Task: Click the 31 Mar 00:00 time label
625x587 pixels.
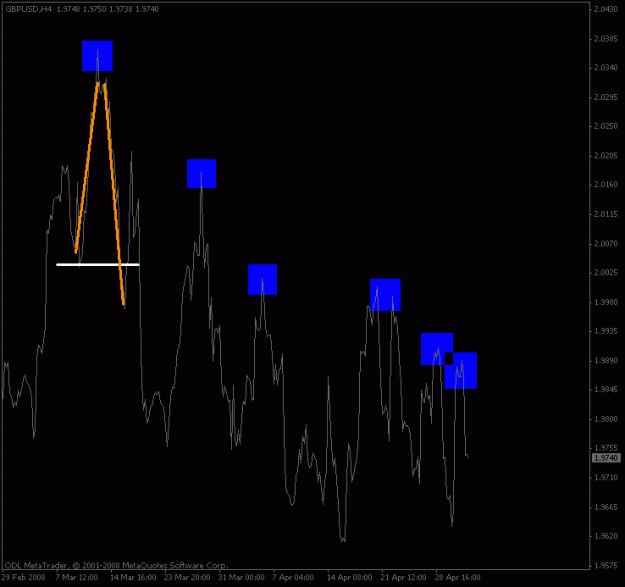Action: 241,577
